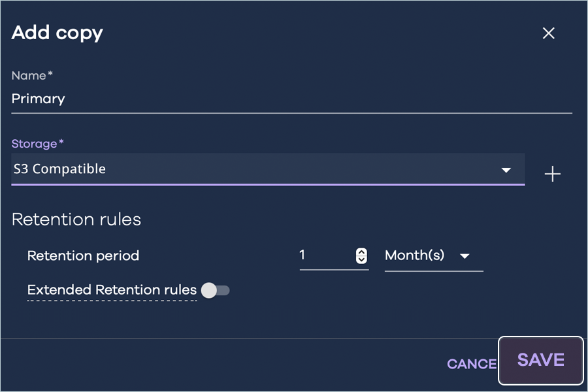Click the arrow beside Month(s)

coord(465,256)
